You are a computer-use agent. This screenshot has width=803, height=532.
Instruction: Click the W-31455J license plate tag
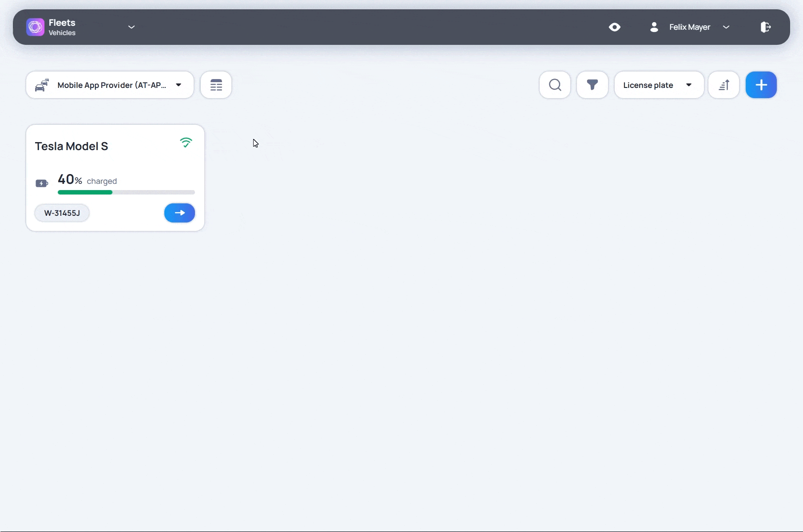point(62,213)
